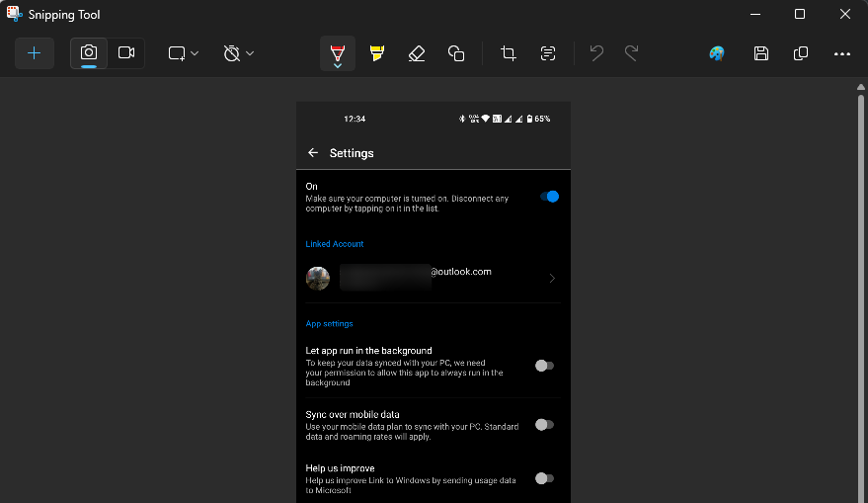Screen dimensions: 868x503
Task: Copy the snip to clipboard
Action: (801, 53)
